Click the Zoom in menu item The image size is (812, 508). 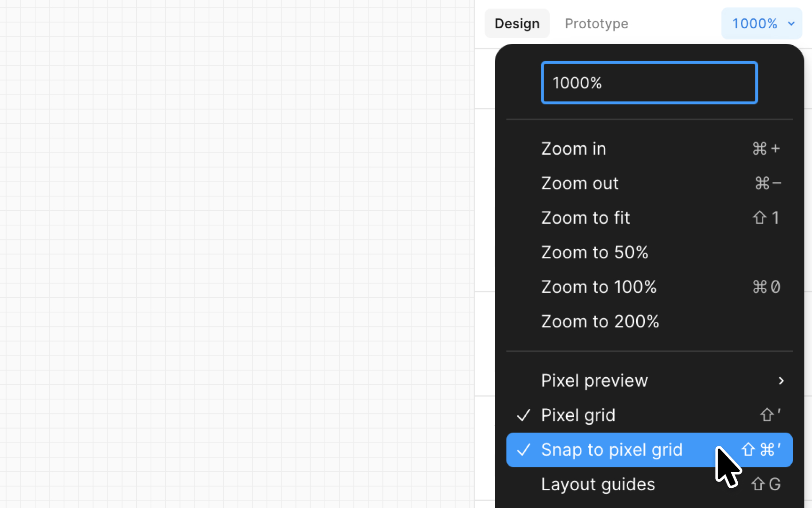point(649,149)
